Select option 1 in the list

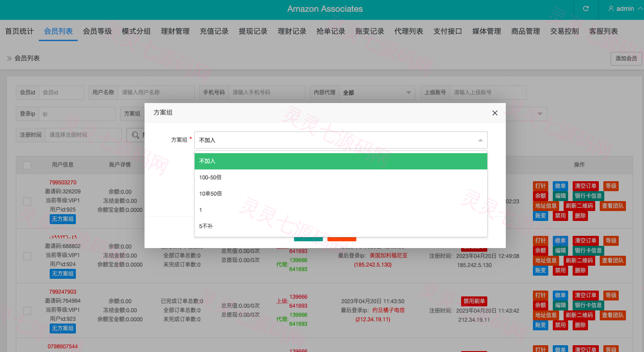(x=341, y=210)
